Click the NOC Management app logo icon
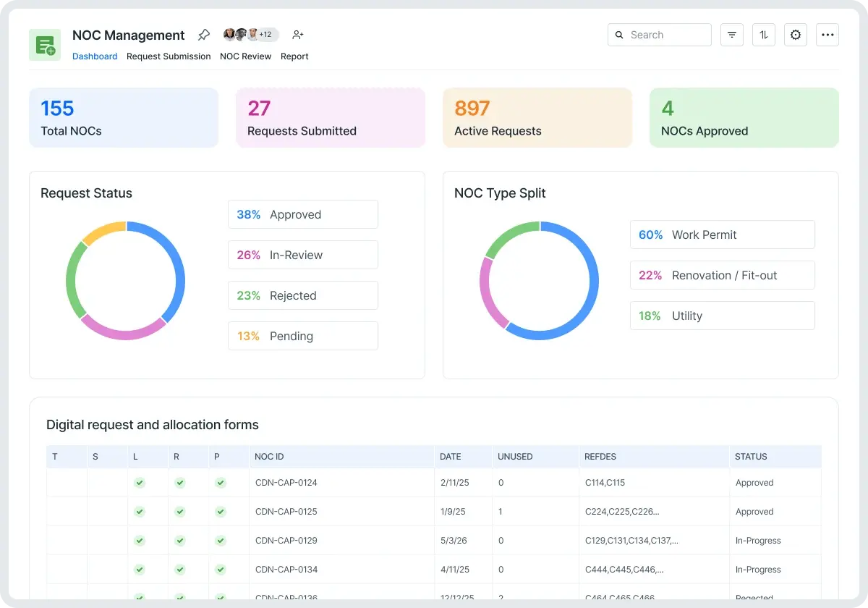868x608 pixels. 45,45
